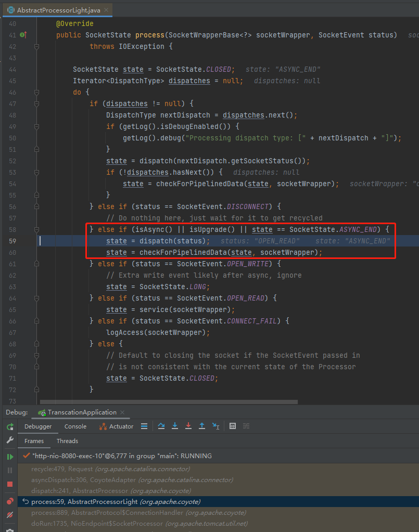Viewport: 419px width, 532px height.
Task: Open the Actuator tab
Action: (x=117, y=426)
